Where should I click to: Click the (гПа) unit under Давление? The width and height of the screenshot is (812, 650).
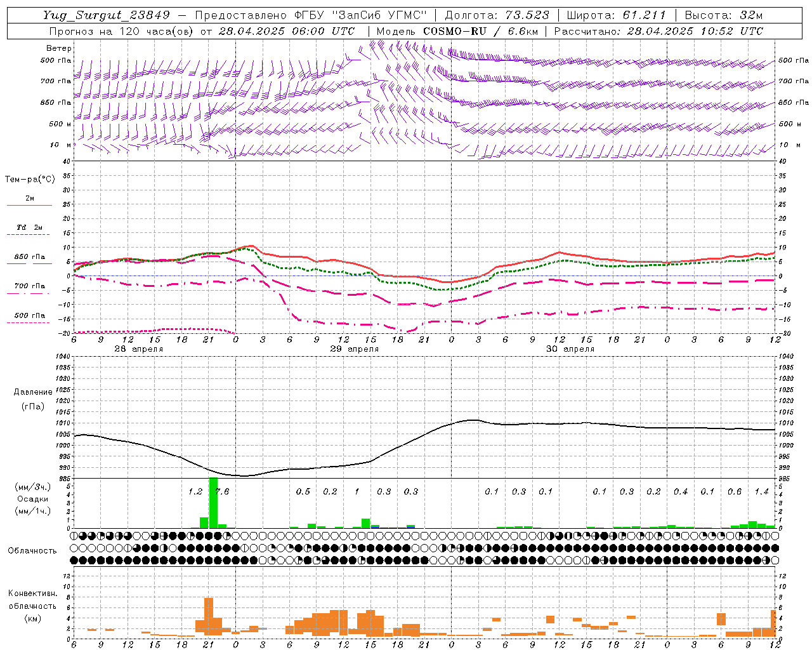33,406
